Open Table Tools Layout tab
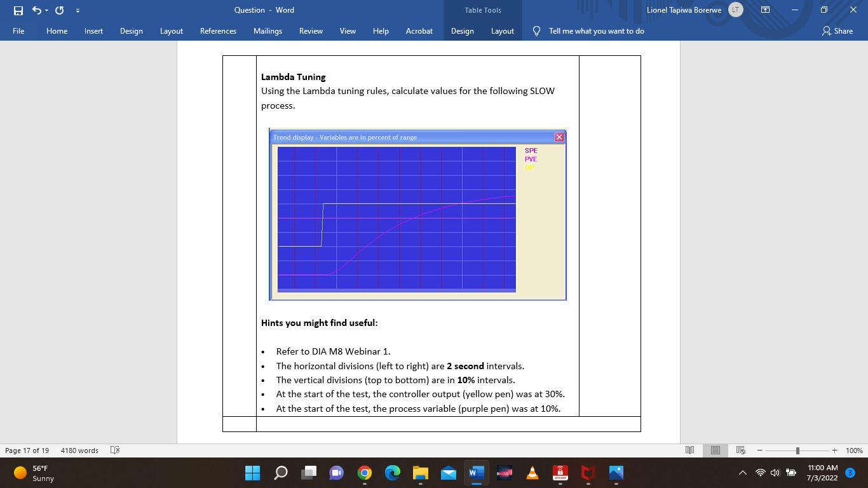The width and height of the screenshot is (868, 488). coord(503,30)
